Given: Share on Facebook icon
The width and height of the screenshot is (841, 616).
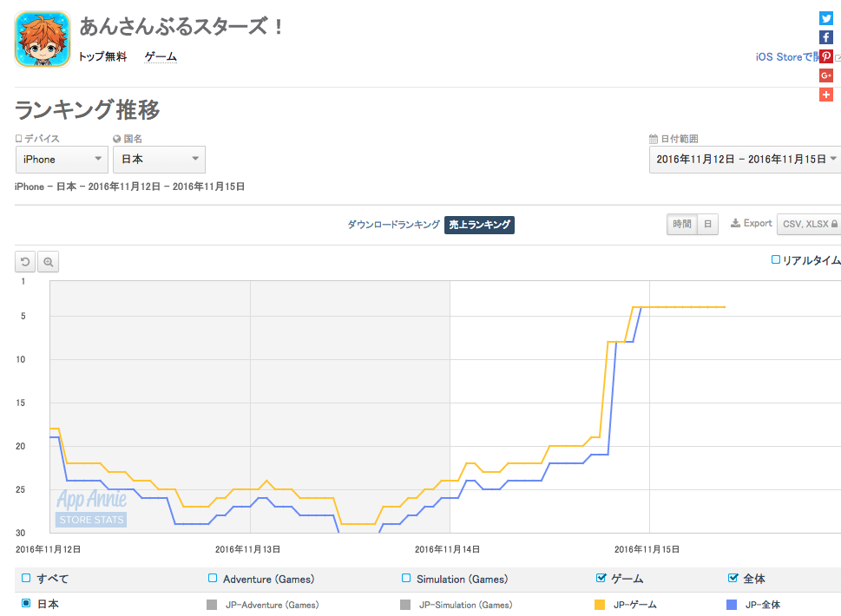Looking at the screenshot, I should [x=826, y=37].
